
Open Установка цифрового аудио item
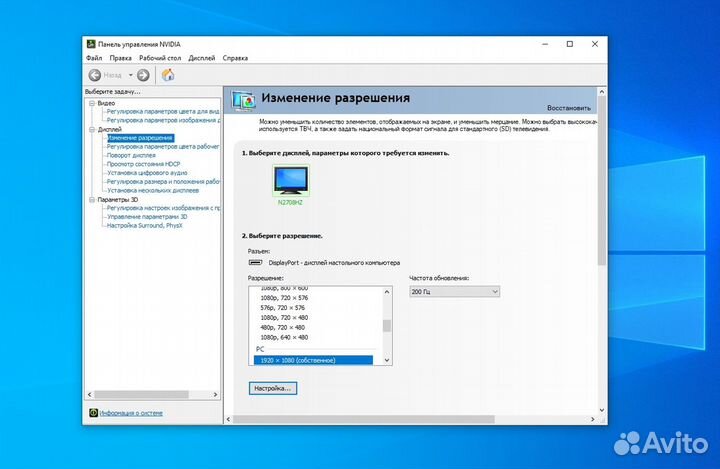click(x=147, y=173)
